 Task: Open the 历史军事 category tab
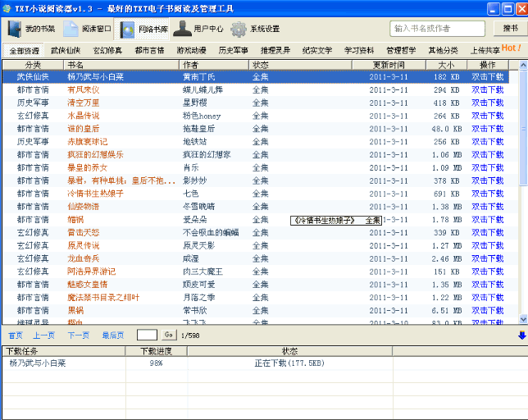coord(234,50)
